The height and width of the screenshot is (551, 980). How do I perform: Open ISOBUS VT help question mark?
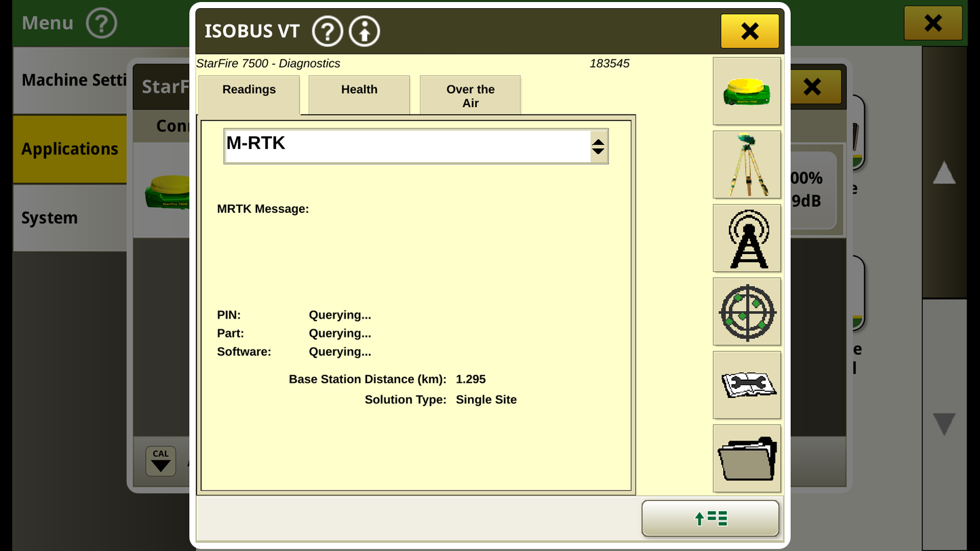pyautogui.click(x=327, y=31)
